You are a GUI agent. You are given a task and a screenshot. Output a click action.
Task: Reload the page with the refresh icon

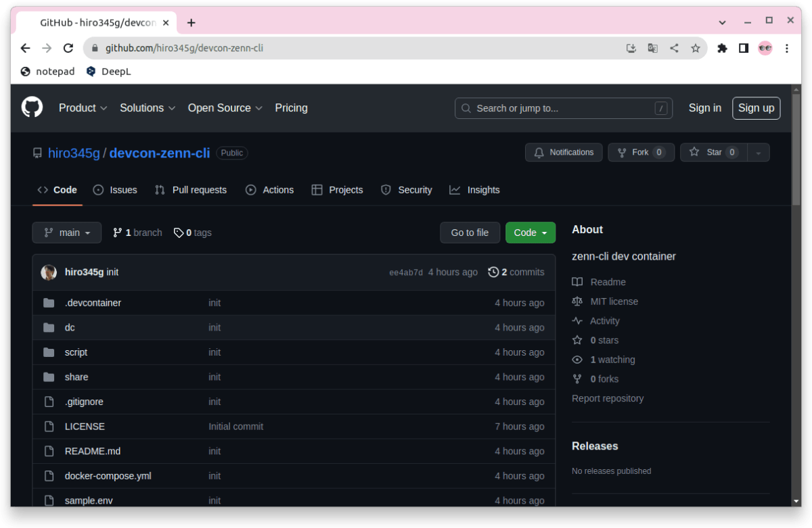pos(68,48)
